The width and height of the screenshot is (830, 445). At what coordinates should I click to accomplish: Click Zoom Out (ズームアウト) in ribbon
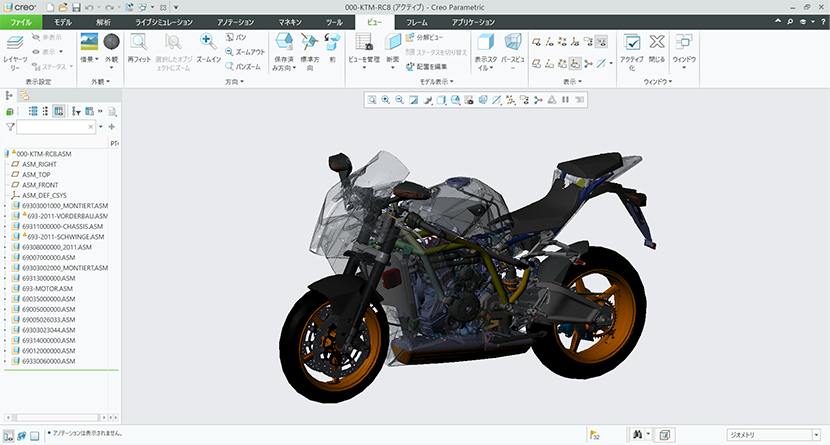(x=245, y=52)
